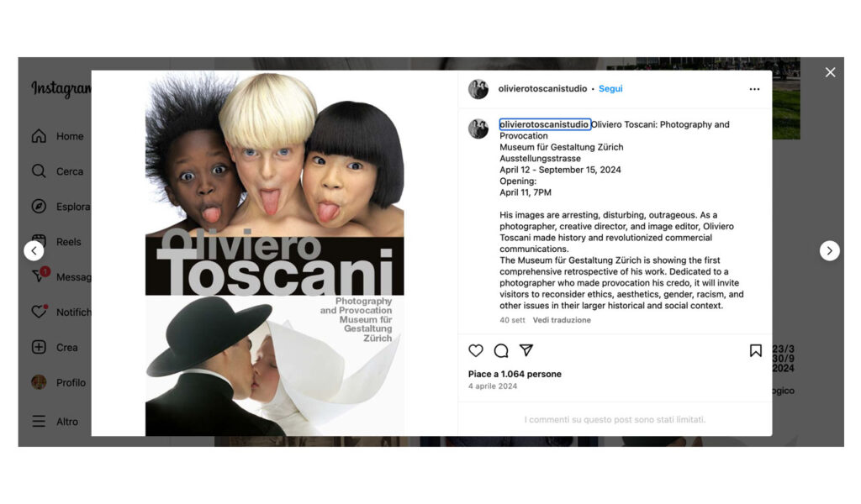861x504 pixels.
Task: Open the three-dots post options menu
Action: coord(754,89)
